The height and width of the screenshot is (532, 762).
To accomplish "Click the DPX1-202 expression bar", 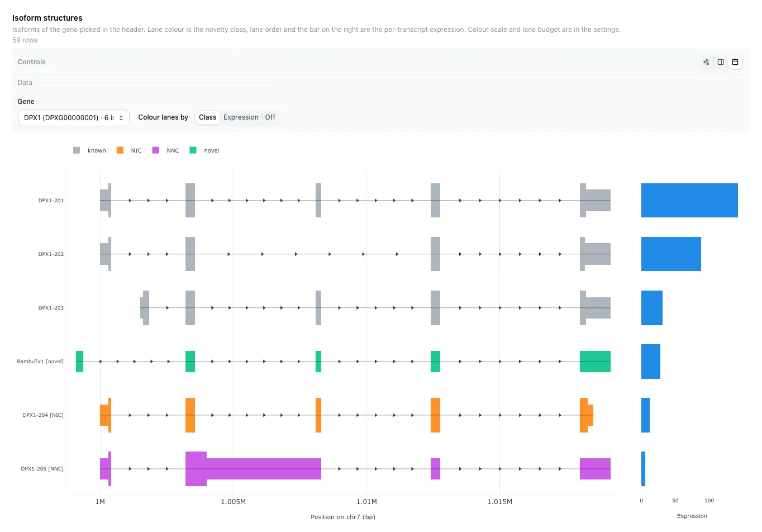I will [671, 254].
